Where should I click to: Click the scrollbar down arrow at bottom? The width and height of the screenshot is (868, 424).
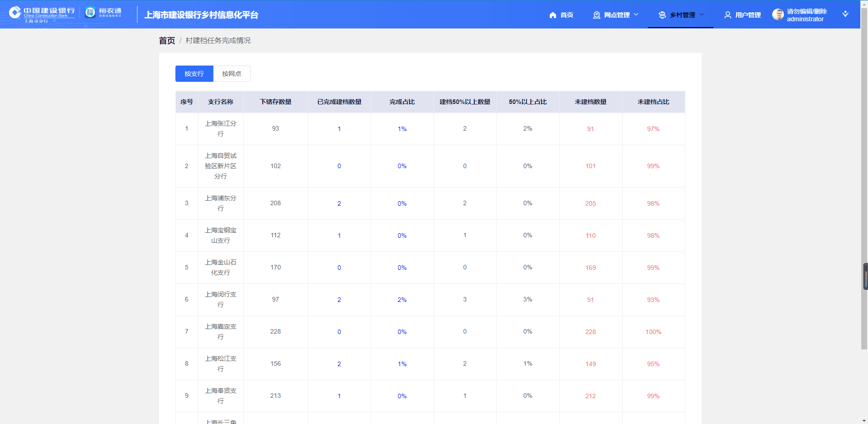864,420
